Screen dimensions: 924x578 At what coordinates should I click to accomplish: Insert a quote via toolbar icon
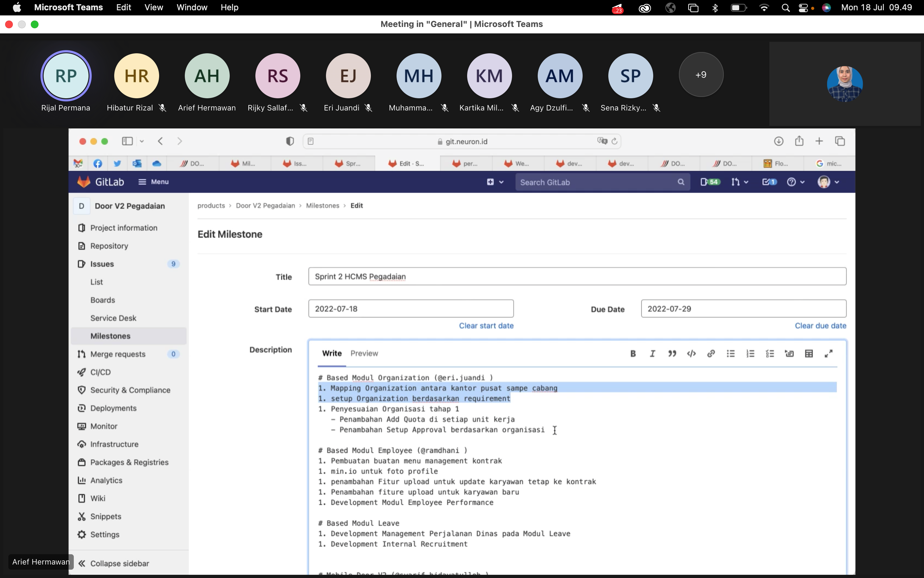(x=672, y=354)
